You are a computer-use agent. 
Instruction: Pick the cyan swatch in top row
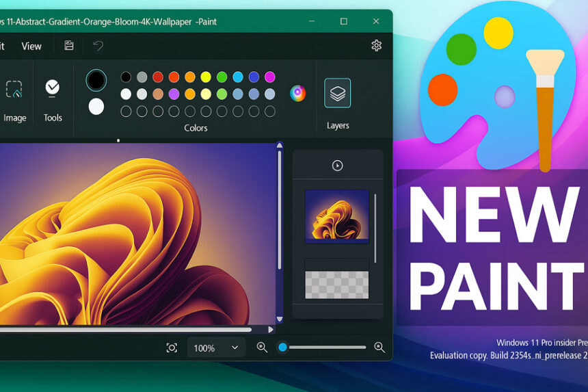click(x=238, y=77)
